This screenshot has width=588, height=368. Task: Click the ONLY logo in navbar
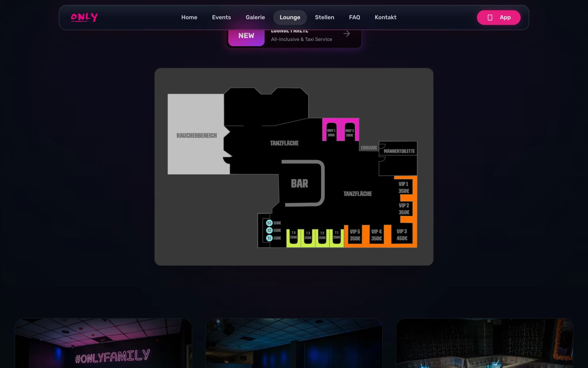point(84,17)
